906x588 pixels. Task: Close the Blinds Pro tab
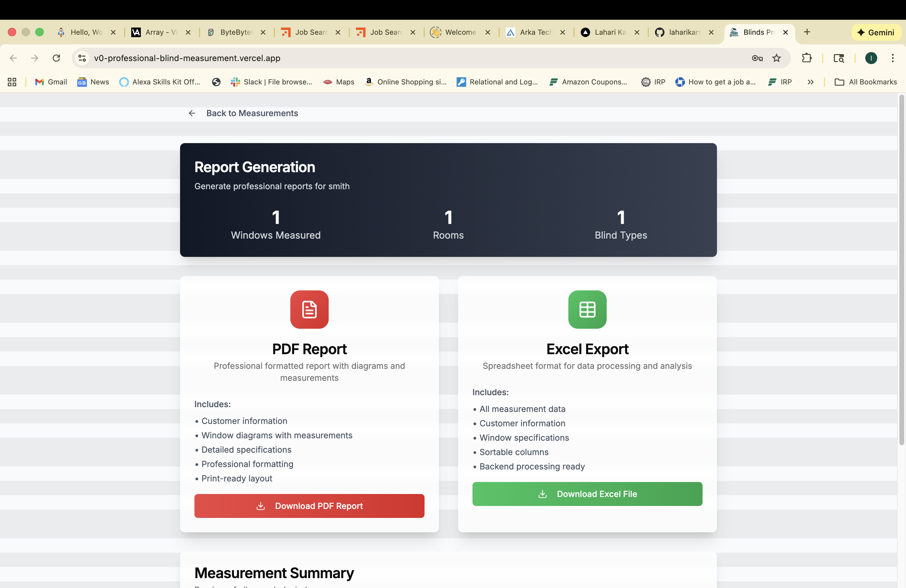click(x=785, y=32)
